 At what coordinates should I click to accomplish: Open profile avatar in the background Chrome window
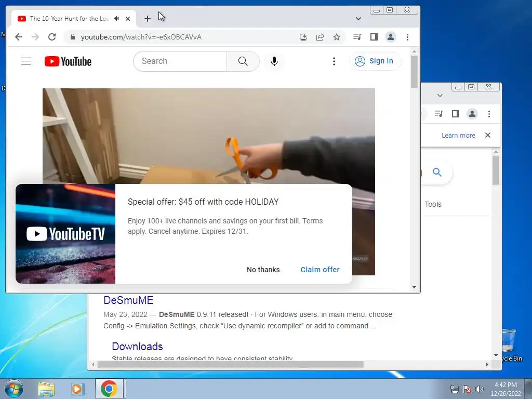[472, 114]
